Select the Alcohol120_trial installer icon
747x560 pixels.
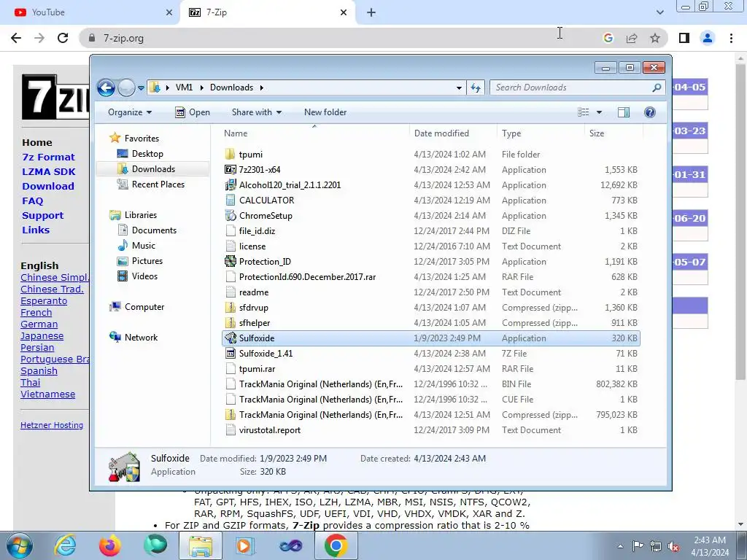(x=230, y=184)
